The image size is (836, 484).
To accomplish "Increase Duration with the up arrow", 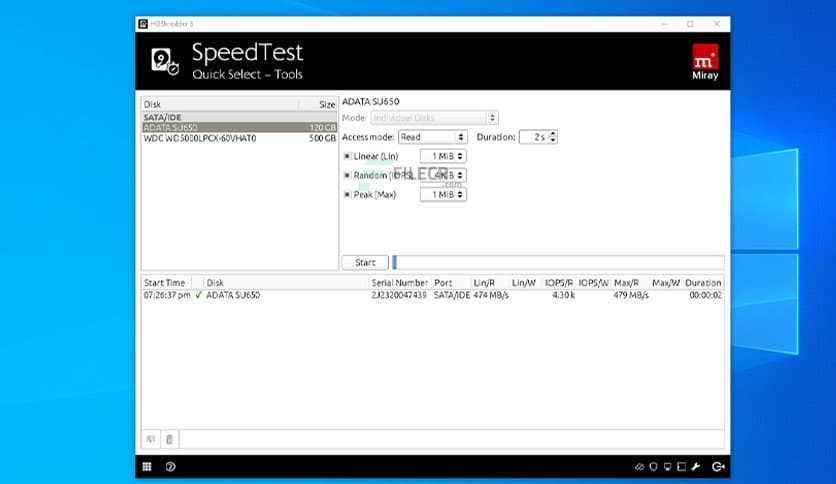I will pyautogui.click(x=553, y=134).
